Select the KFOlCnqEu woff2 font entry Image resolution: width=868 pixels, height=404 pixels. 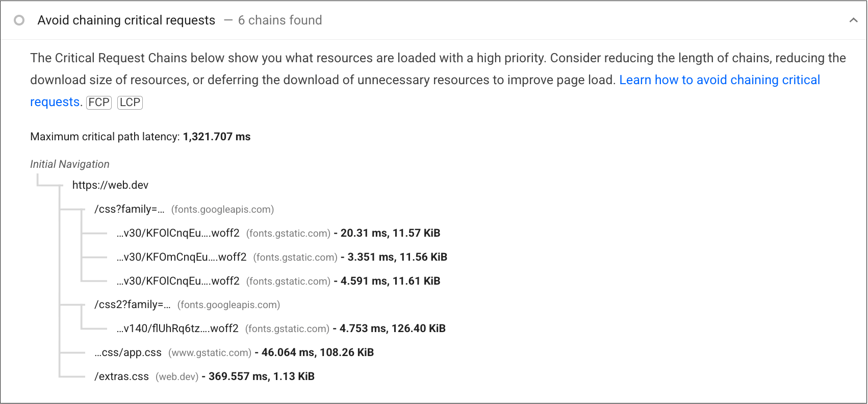(x=178, y=233)
